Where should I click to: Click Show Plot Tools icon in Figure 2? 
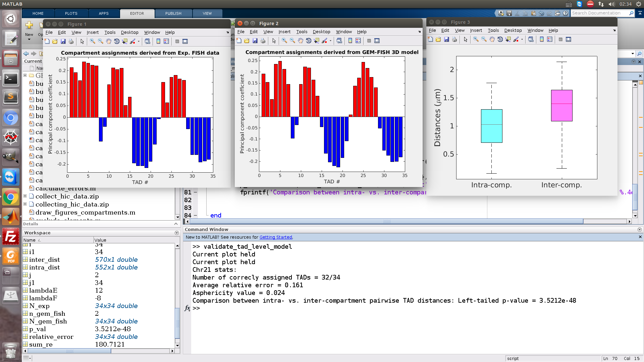click(377, 41)
